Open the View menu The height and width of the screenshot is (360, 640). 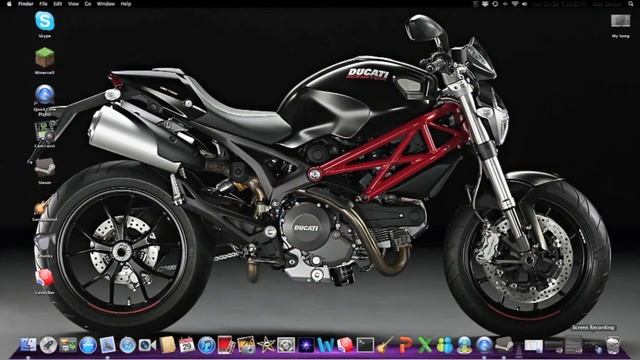point(73,4)
